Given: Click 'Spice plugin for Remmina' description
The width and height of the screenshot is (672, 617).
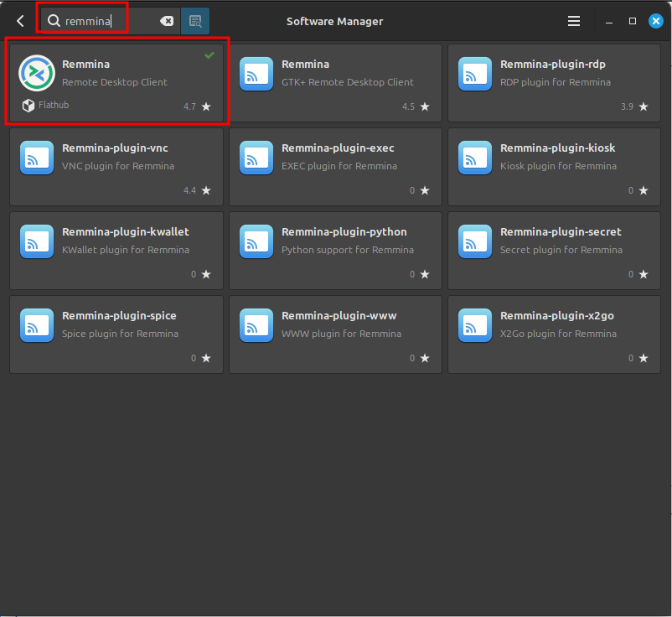Looking at the screenshot, I should point(120,334).
